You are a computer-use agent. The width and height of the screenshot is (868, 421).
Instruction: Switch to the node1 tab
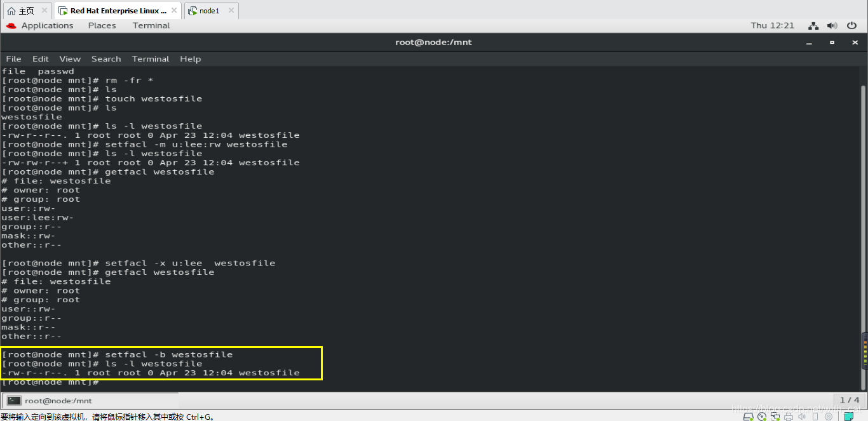pyautogui.click(x=212, y=11)
